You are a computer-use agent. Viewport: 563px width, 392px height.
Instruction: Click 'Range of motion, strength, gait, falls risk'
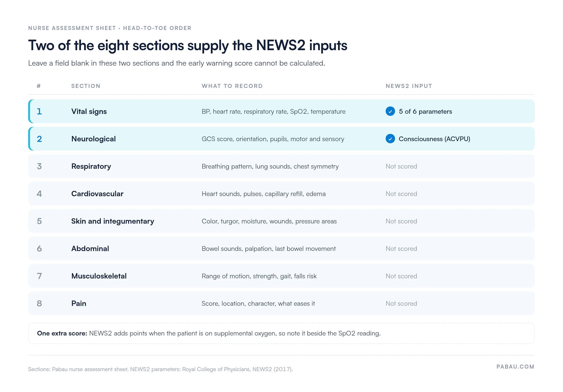259,276
